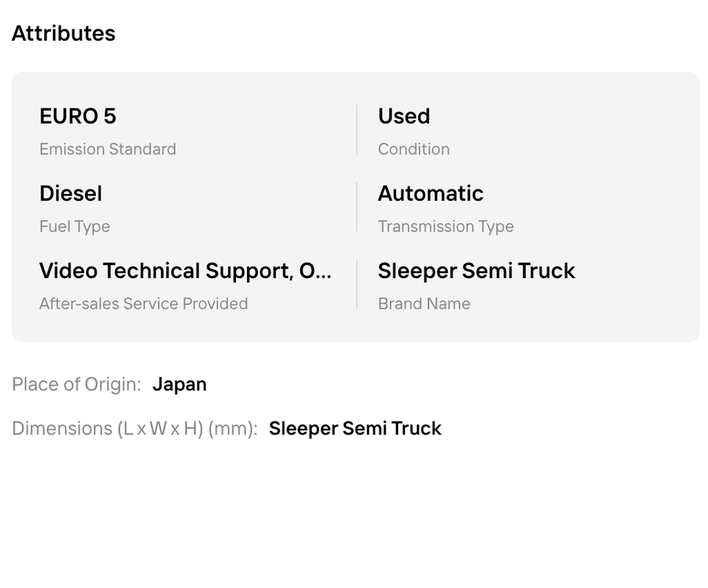708x588 pixels.
Task: Click divider between Diesel and Automatic
Action: [x=357, y=207]
